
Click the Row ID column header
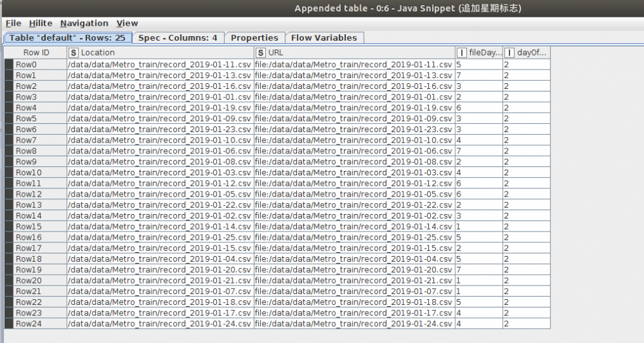point(35,53)
